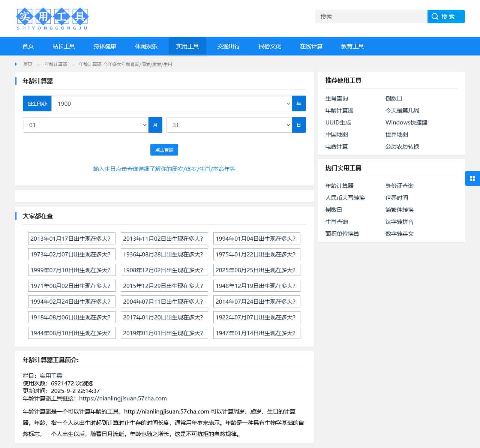Go to 在线计算 in the navigation bar
The height and width of the screenshot is (448, 480).
[311, 46]
